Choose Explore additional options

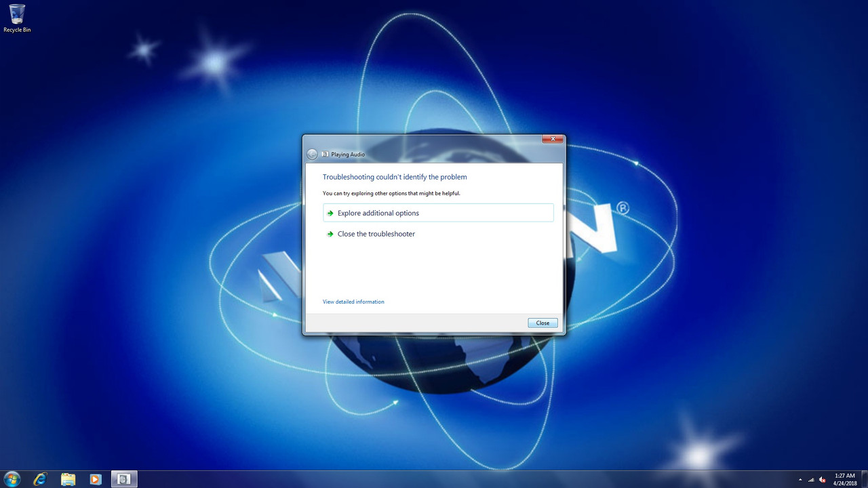(438, 213)
